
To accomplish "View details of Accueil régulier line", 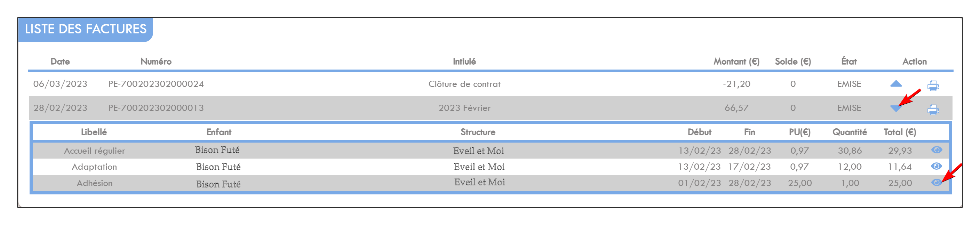I will (x=937, y=150).
